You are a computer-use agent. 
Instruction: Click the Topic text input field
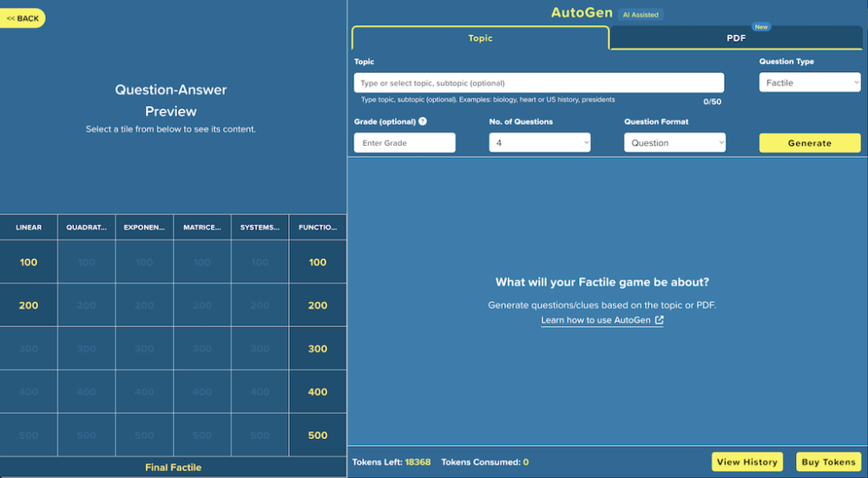[x=539, y=83]
